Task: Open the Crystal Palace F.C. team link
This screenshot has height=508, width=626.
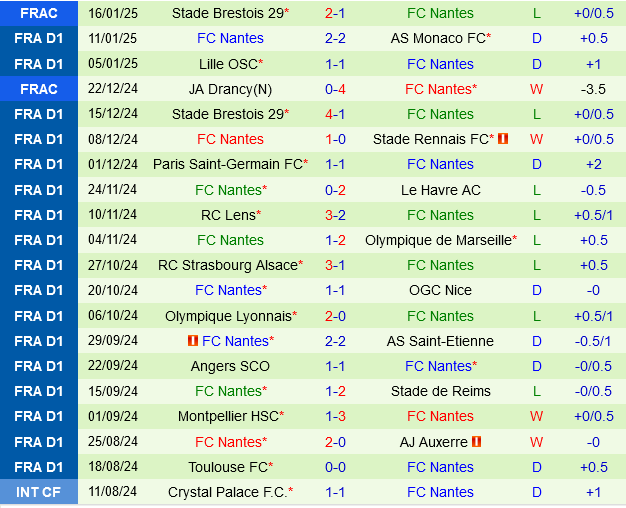Action: tap(230, 492)
